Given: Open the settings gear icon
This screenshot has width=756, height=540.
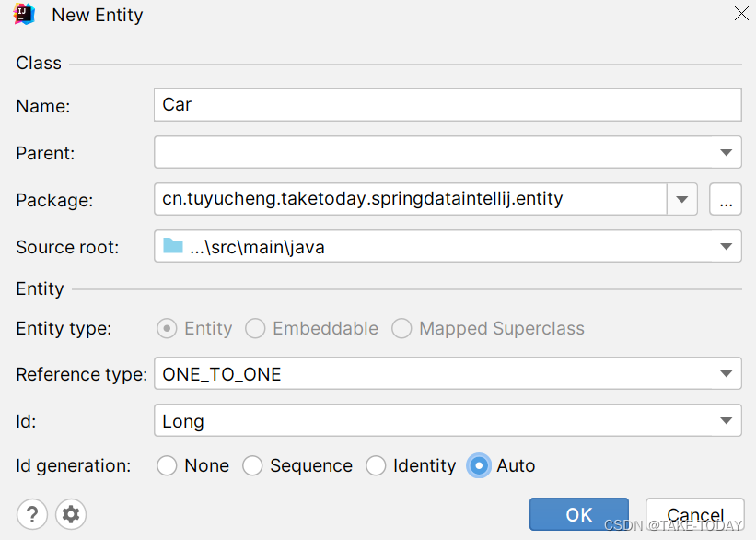Looking at the screenshot, I should pyautogui.click(x=71, y=514).
